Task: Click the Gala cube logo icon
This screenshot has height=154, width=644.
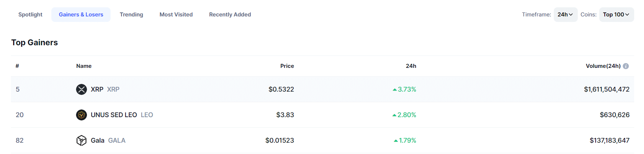Action: pyautogui.click(x=82, y=140)
